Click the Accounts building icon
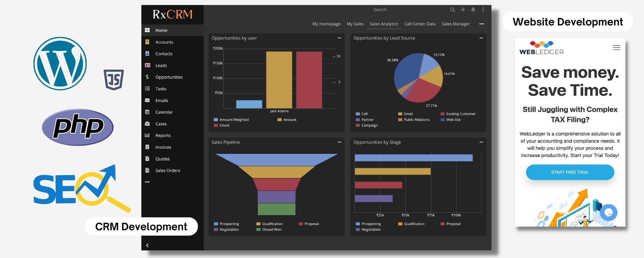This screenshot has height=258, width=644. click(x=147, y=42)
